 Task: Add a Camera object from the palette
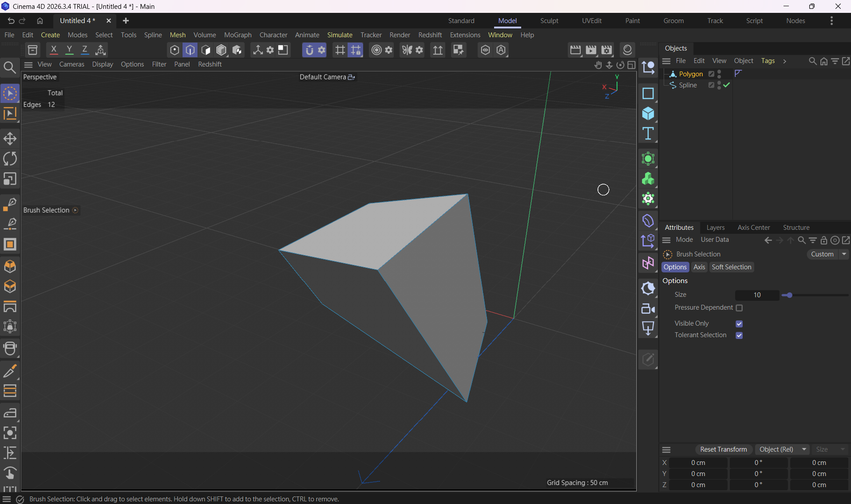click(648, 309)
